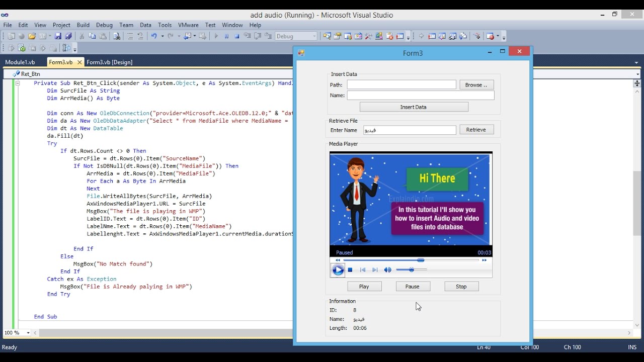Click the Play button below the player
644x362 pixels.
(x=364, y=287)
